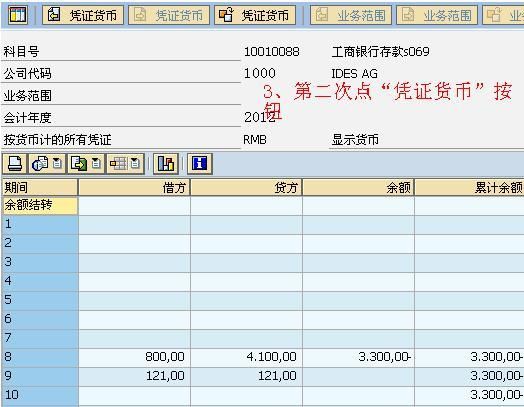Click the third 凭证货币 button with lock icon
The width and height of the screenshot is (524, 407).
click(x=255, y=15)
